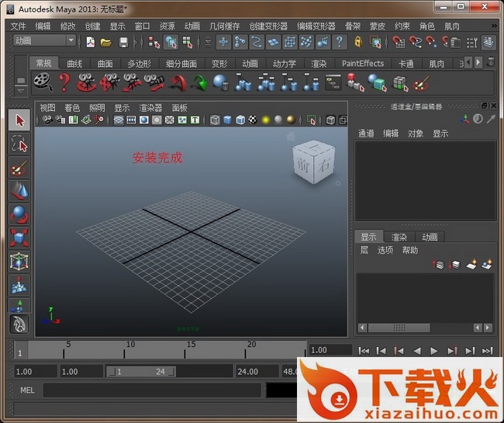Go to start of playback range

[364, 351]
